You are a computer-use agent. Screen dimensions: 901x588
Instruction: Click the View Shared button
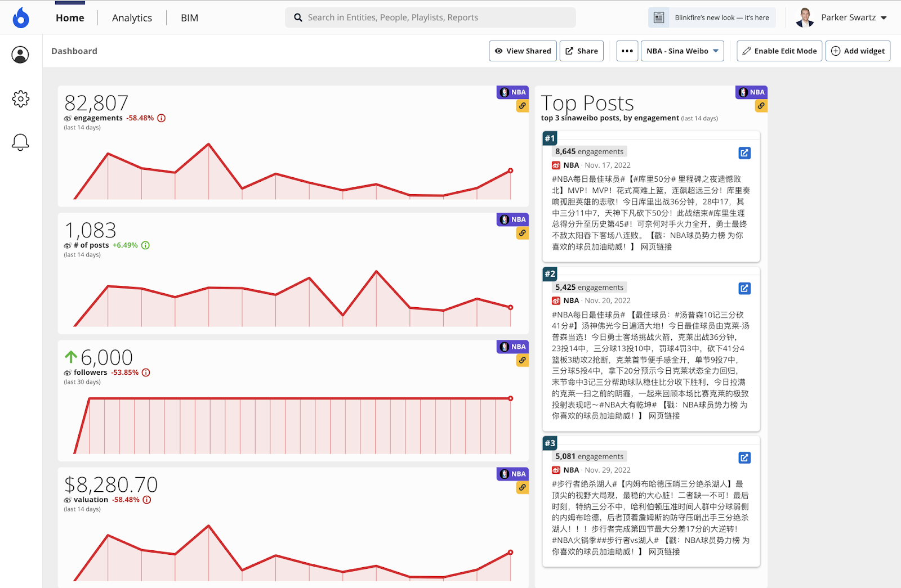[523, 51]
